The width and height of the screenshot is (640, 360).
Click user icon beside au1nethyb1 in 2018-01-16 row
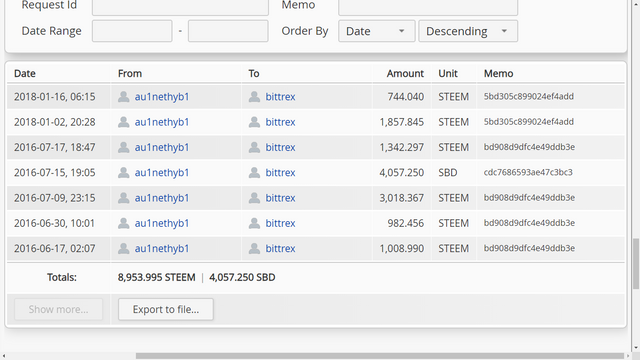point(124,97)
